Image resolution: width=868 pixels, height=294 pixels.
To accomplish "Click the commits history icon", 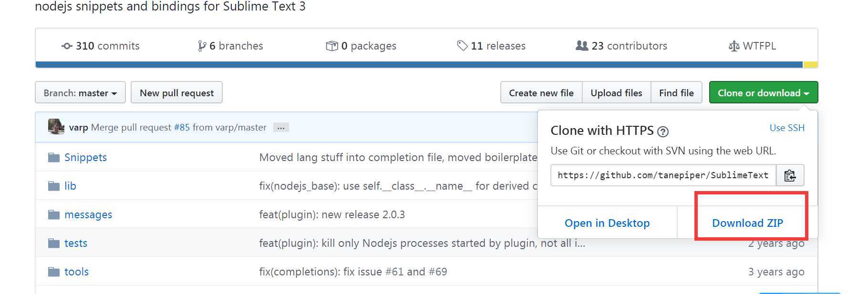I will pos(67,46).
